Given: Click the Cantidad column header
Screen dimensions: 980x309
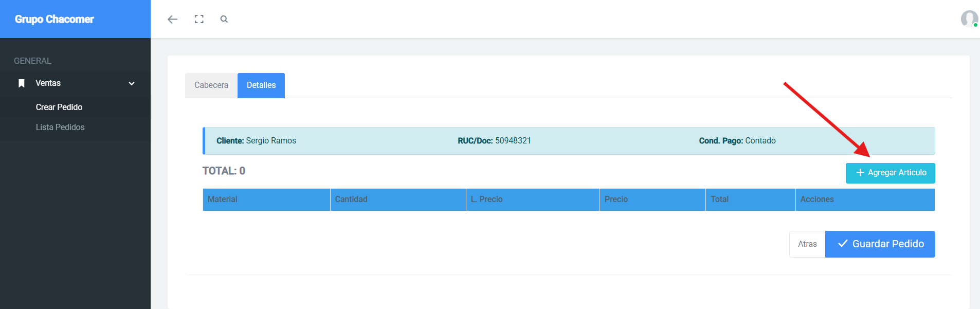Looking at the screenshot, I should point(351,199).
